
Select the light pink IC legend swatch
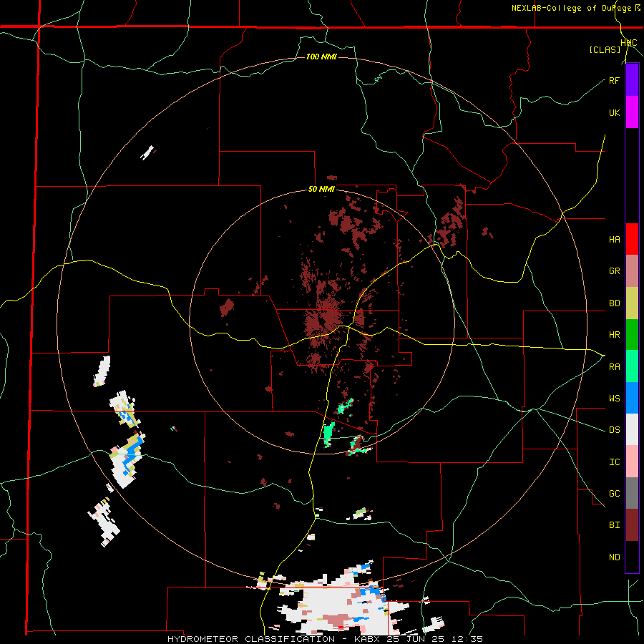[x=632, y=462]
